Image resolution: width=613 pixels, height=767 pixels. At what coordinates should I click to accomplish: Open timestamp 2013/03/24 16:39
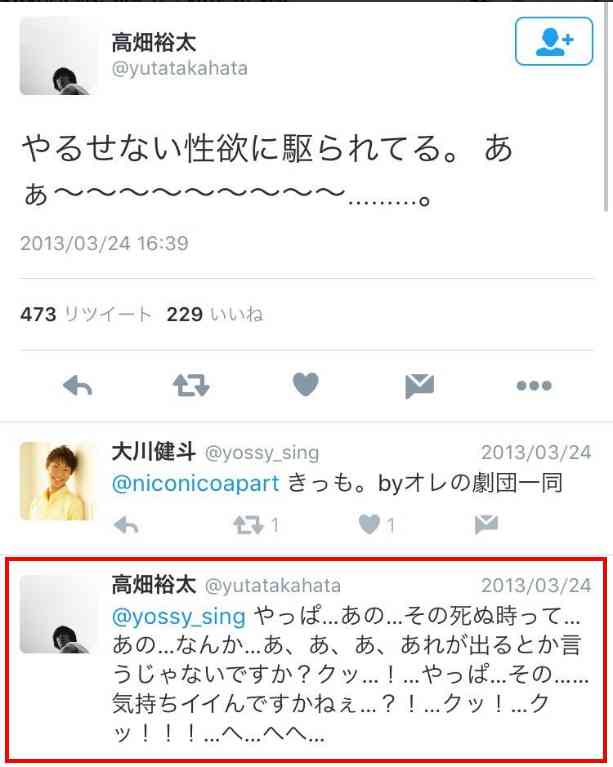(104, 243)
